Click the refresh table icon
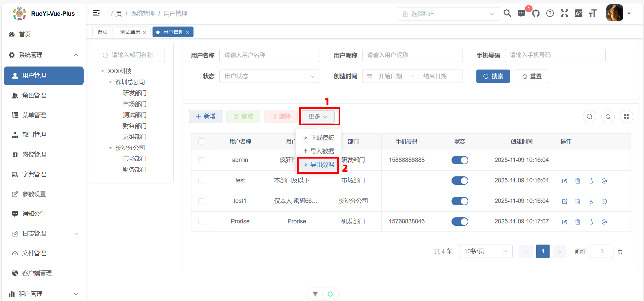The width and height of the screenshot is (644, 301). click(608, 117)
